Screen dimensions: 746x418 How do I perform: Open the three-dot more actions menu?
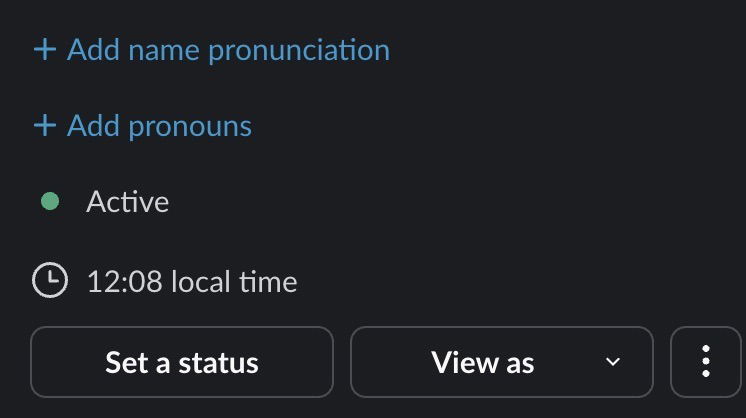click(706, 361)
